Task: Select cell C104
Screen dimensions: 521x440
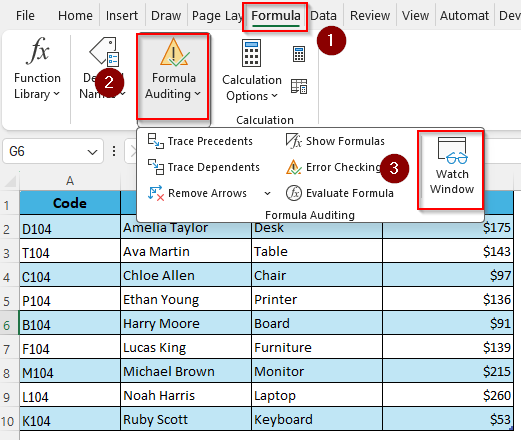Action: coord(70,276)
